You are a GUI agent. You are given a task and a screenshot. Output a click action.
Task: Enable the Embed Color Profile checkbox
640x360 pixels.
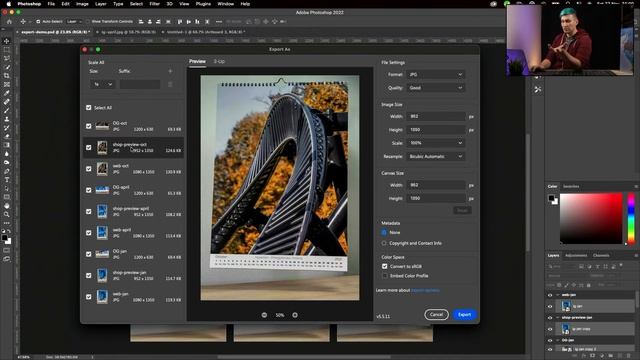[x=384, y=276]
